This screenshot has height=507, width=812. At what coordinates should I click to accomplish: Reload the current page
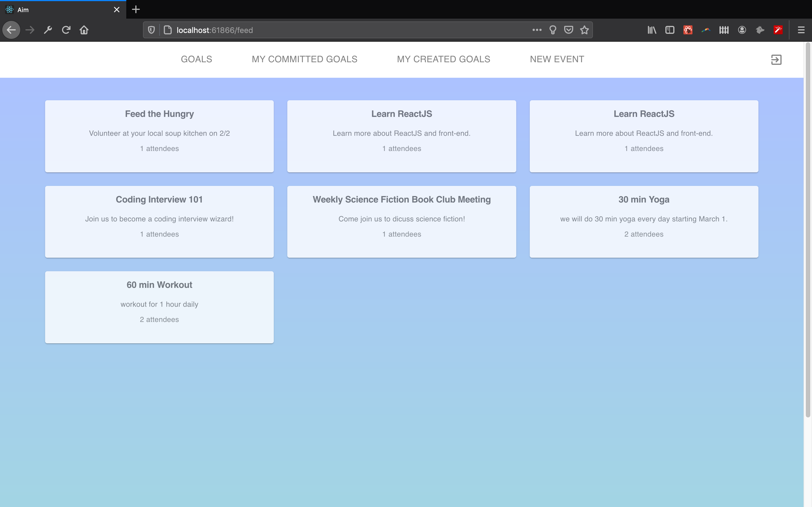tap(66, 30)
